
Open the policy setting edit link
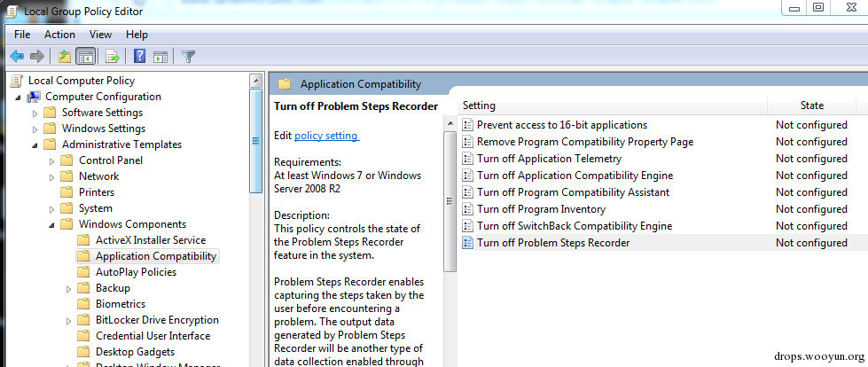pyautogui.click(x=326, y=135)
